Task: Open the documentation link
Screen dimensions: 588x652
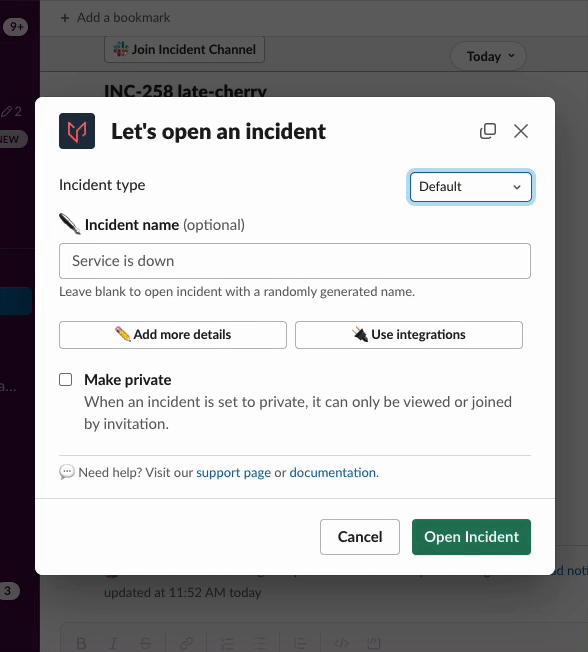Action: [x=334, y=473]
